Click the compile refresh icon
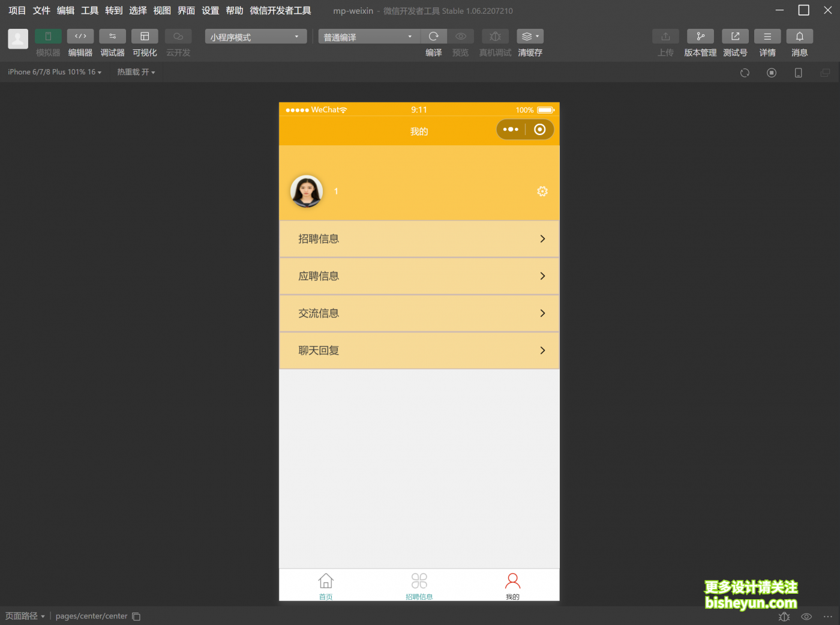Viewport: 840px width, 625px height. [434, 37]
